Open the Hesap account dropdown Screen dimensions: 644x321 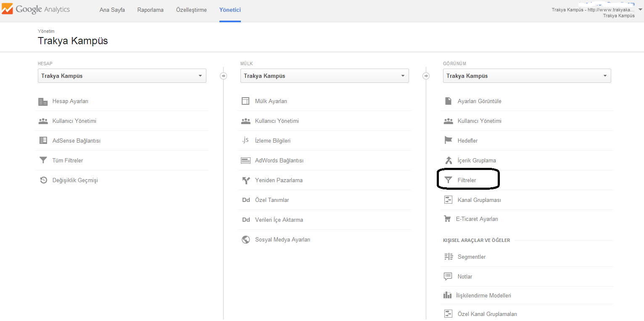[x=122, y=76]
